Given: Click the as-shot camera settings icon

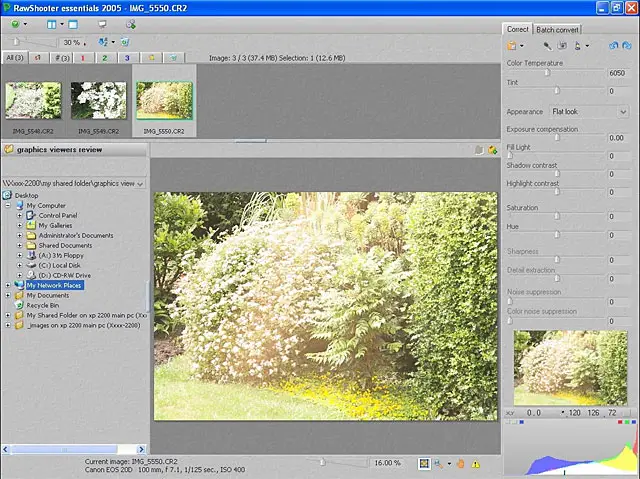Looking at the screenshot, I should point(562,46).
